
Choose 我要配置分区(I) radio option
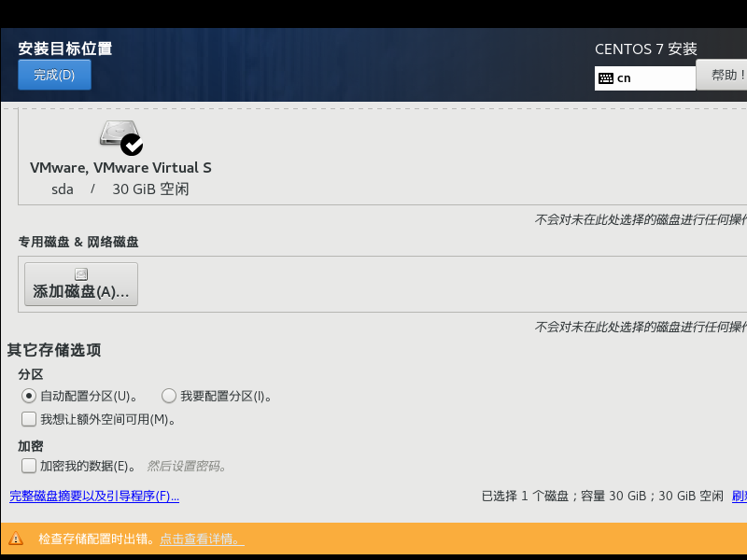pos(169,396)
